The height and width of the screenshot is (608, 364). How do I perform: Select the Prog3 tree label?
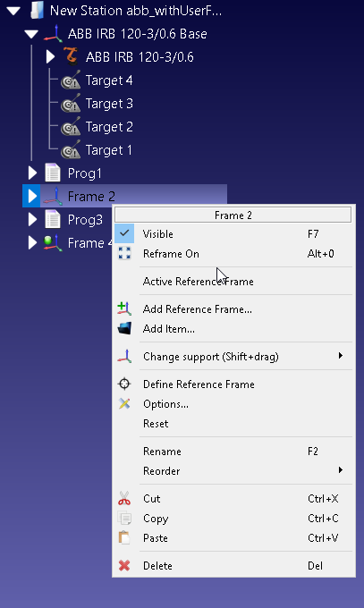(85, 220)
